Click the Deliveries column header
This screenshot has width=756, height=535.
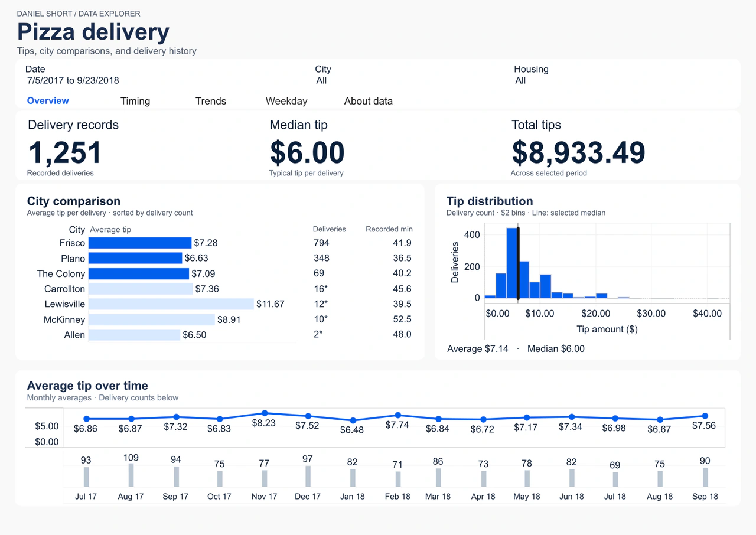pos(329,229)
